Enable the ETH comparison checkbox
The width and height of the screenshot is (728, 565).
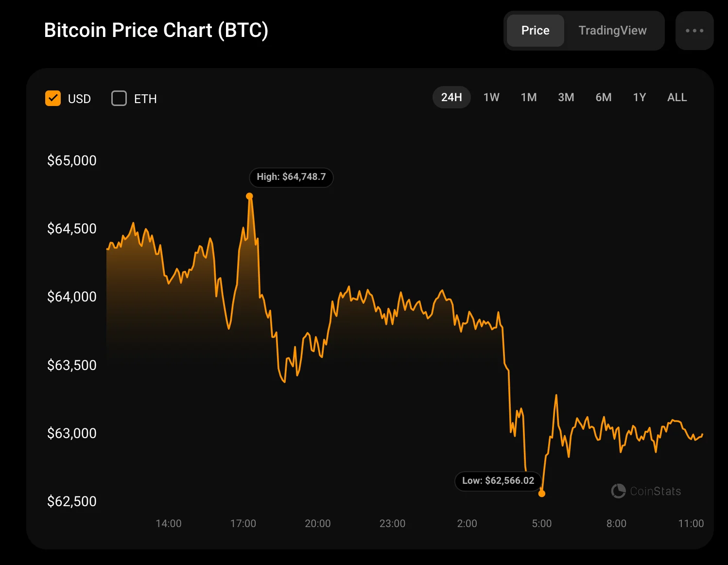click(x=119, y=98)
